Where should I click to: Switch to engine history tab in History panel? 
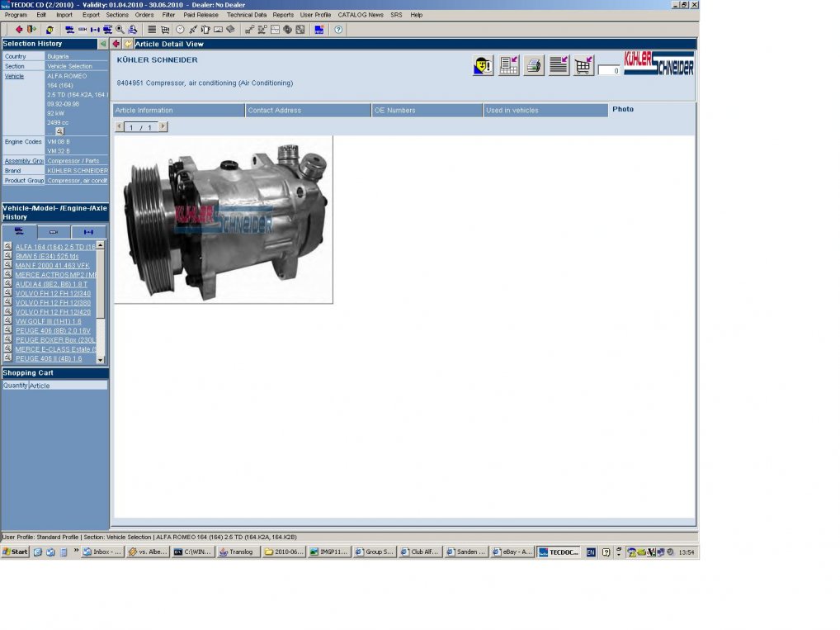pos(54,232)
